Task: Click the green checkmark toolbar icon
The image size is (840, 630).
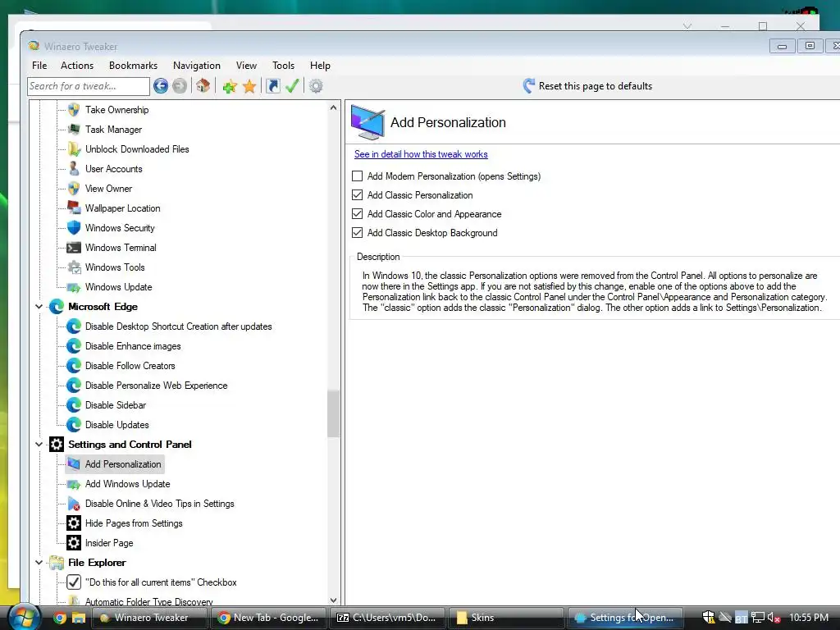Action: [292, 85]
